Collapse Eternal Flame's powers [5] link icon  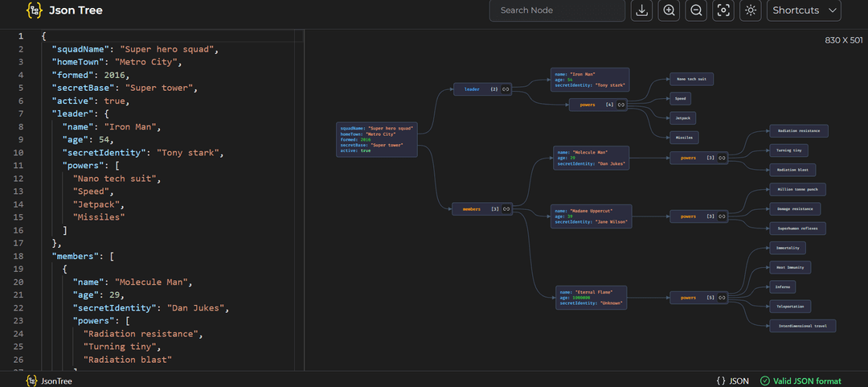pyautogui.click(x=722, y=298)
